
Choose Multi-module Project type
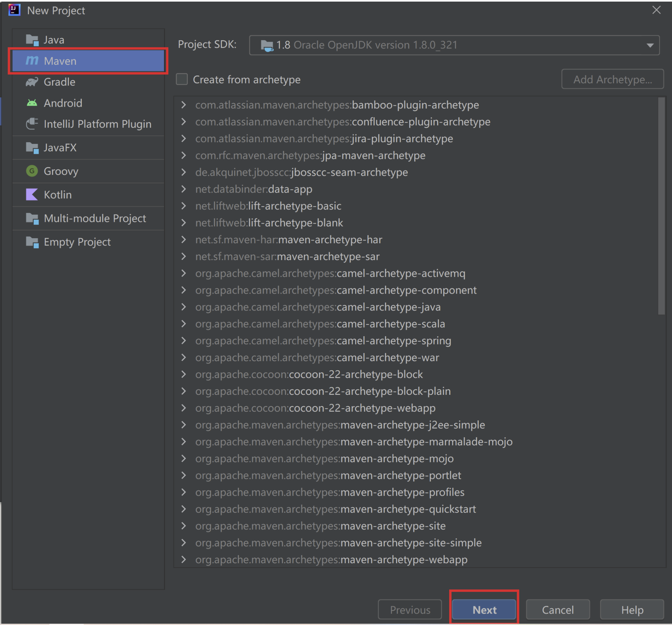click(88, 218)
